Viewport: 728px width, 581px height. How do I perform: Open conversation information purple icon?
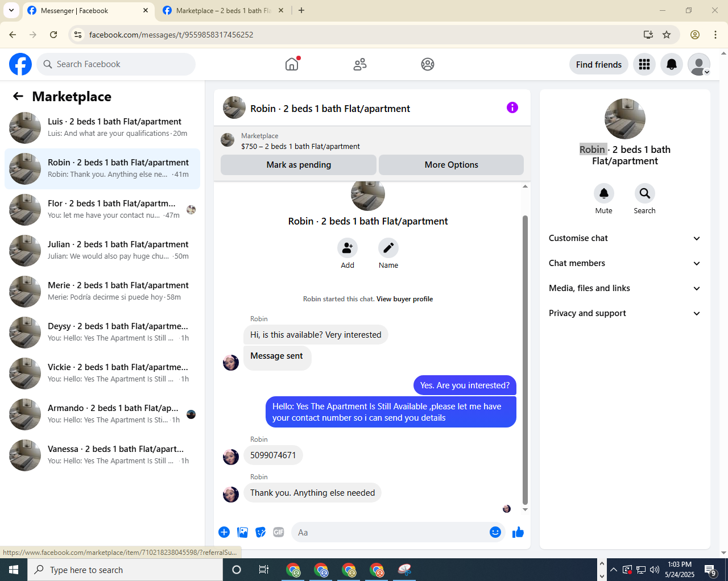click(x=512, y=107)
